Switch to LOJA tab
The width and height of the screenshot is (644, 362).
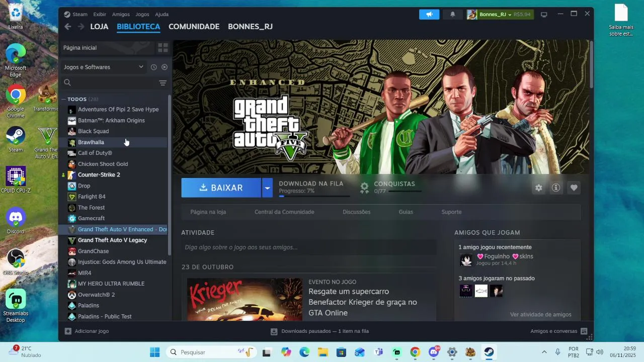coord(99,27)
